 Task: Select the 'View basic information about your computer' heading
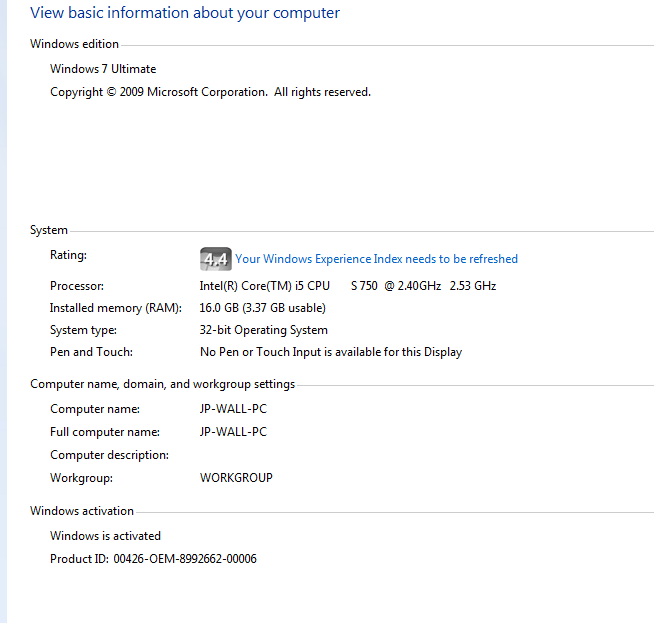185,13
